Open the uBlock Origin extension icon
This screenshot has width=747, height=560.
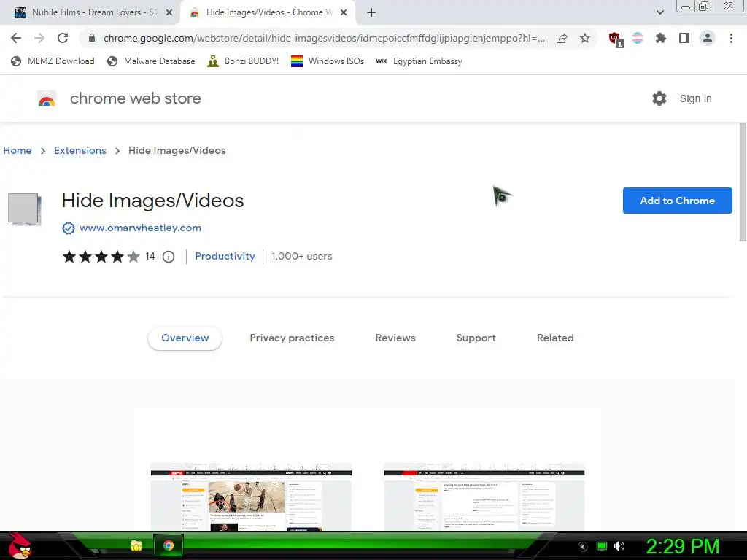coord(616,39)
